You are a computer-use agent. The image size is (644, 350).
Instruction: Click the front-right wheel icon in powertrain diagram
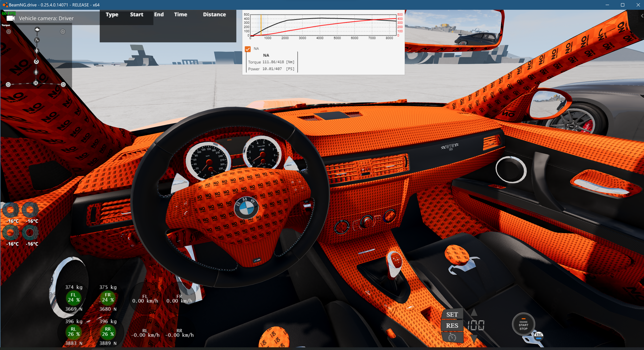pos(63,31)
